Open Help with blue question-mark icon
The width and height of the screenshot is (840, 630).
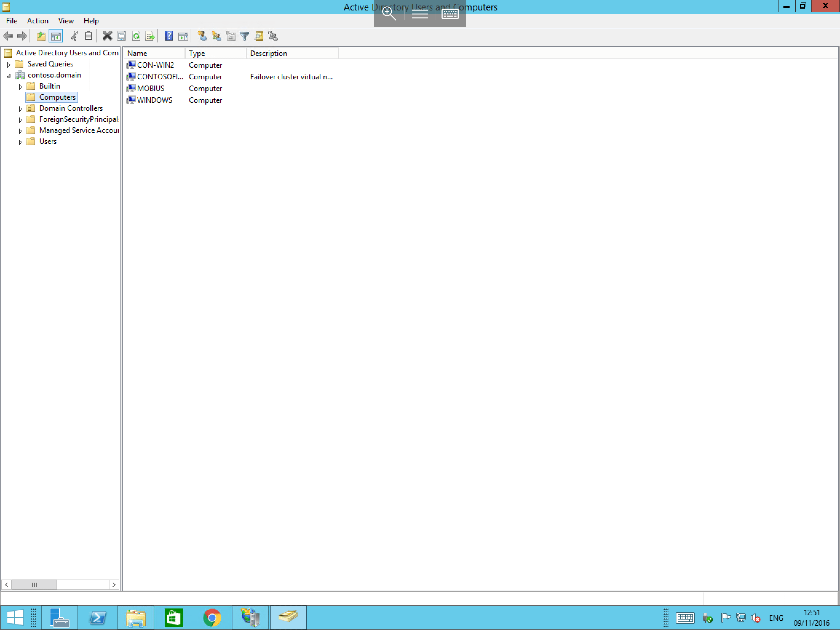(168, 36)
